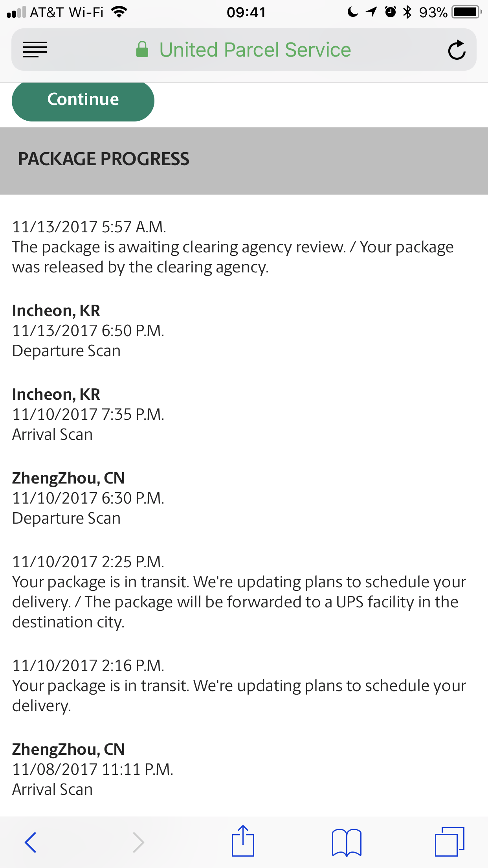Reload the page with refresh icon
Viewport: 488px width, 868px height.
tap(457, 50)
